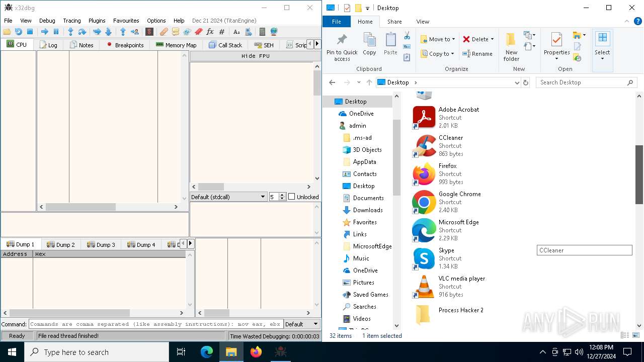644x362 pixels.
Task: Open Task View from the taskbar
Action: pos(181,352)
